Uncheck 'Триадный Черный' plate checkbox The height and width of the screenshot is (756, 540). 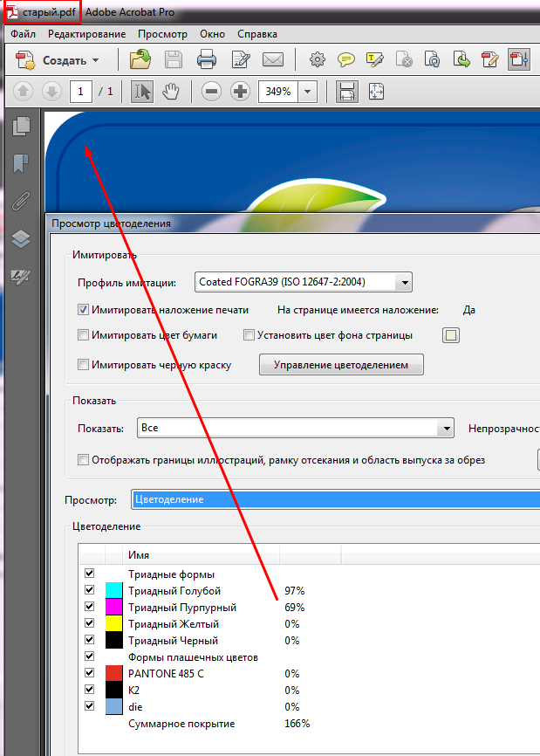click(89, 639)
